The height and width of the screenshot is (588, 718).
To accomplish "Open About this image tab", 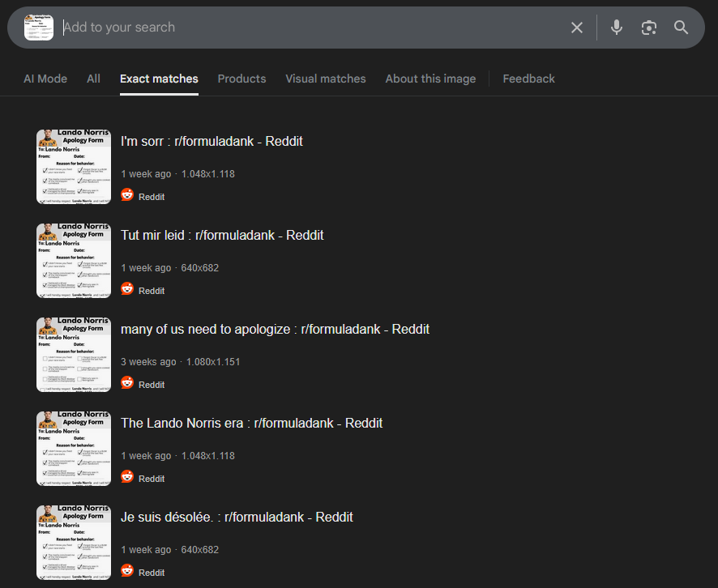I will coord(430,79).
